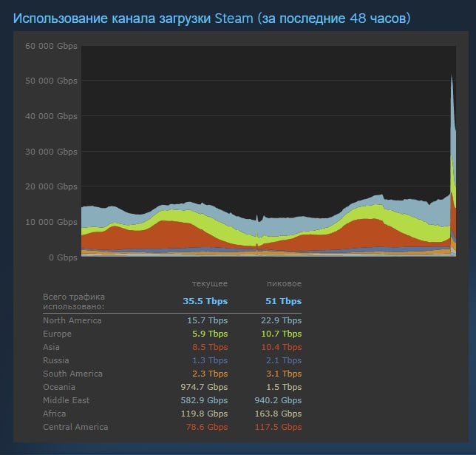Click the 60 000 Gbps axis label

tap(51, 46)
